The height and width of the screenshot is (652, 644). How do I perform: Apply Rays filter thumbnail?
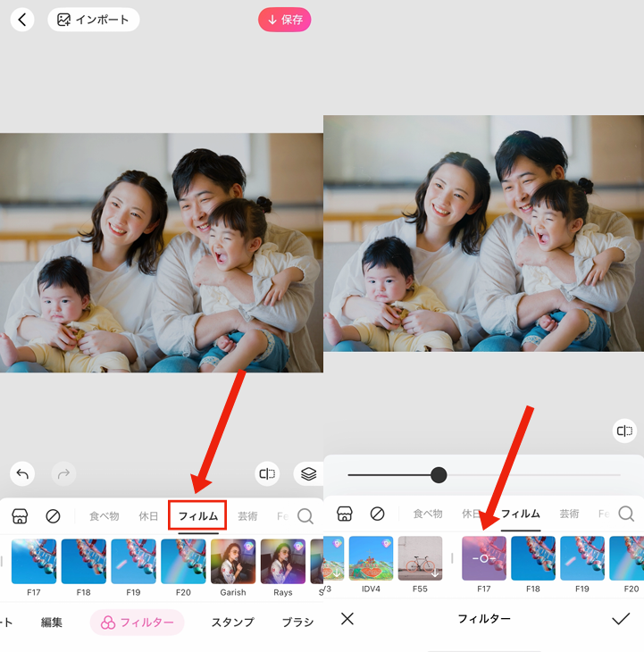coord(283,562)
